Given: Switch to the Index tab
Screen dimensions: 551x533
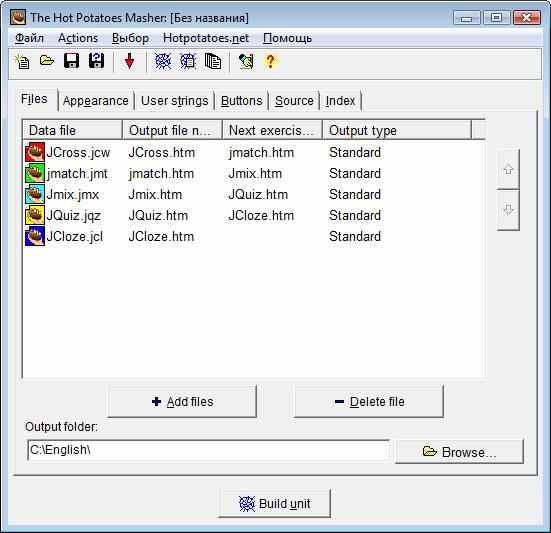Looking at the screenshot, I should coord(340,101).
